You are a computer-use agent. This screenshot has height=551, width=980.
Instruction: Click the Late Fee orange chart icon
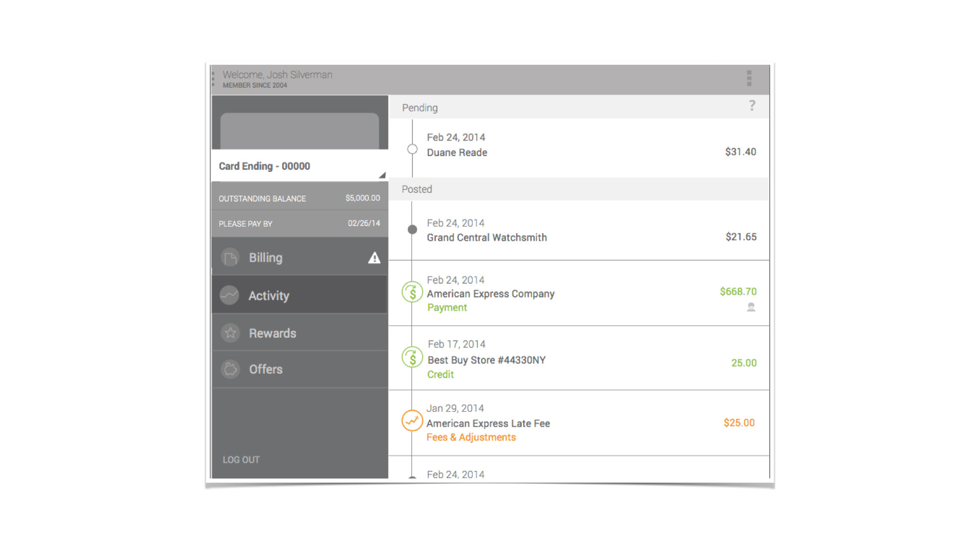[412, 421]
